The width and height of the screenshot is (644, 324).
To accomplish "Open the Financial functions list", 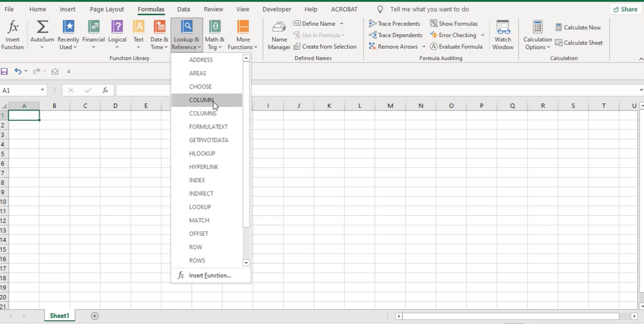I will pos(93,35).
